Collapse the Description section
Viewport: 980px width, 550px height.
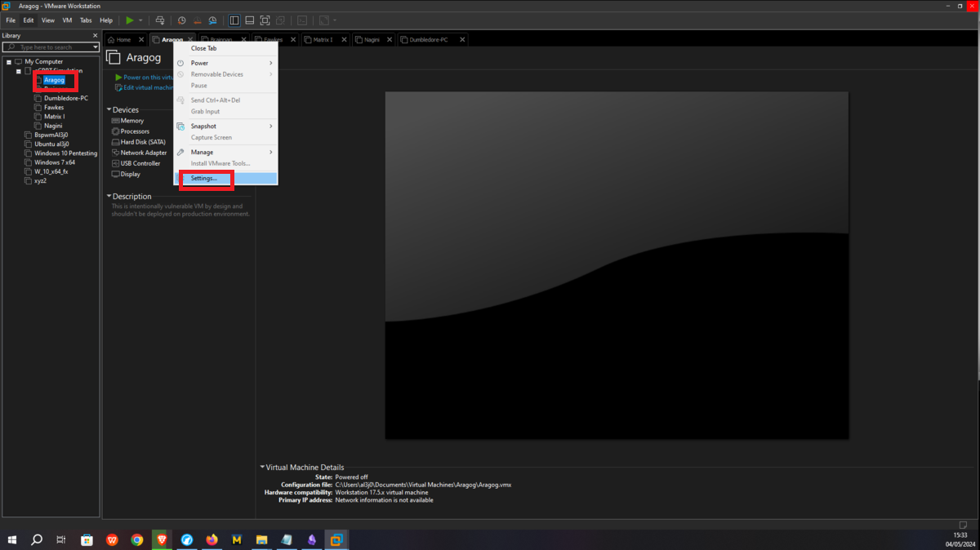click(x=109, y=196)
